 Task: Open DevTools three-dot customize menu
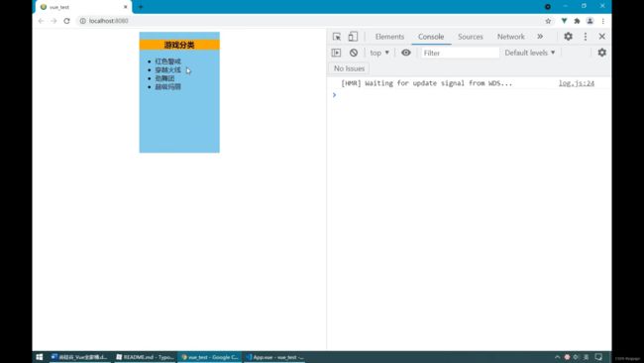(586, 37)
